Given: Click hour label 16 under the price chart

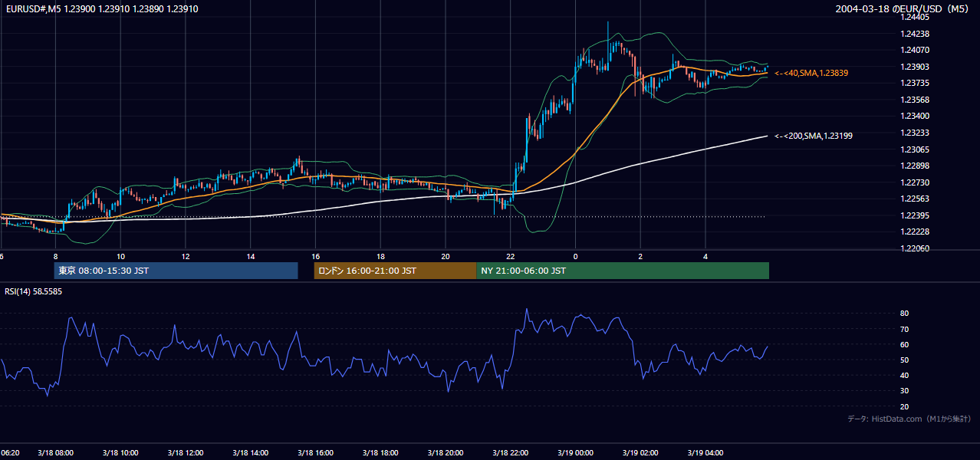Looking at the screenshot, I should click(316, 255).
